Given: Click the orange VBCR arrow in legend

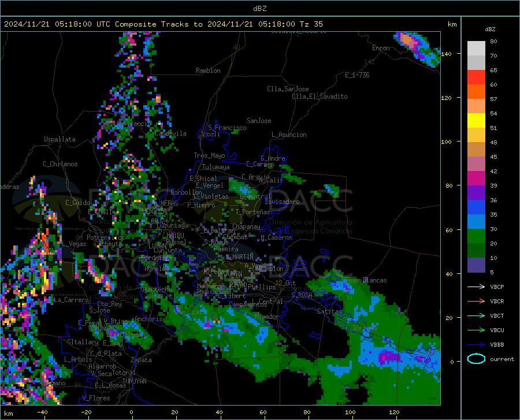Looking at the screenshot, I should (476, 302).
